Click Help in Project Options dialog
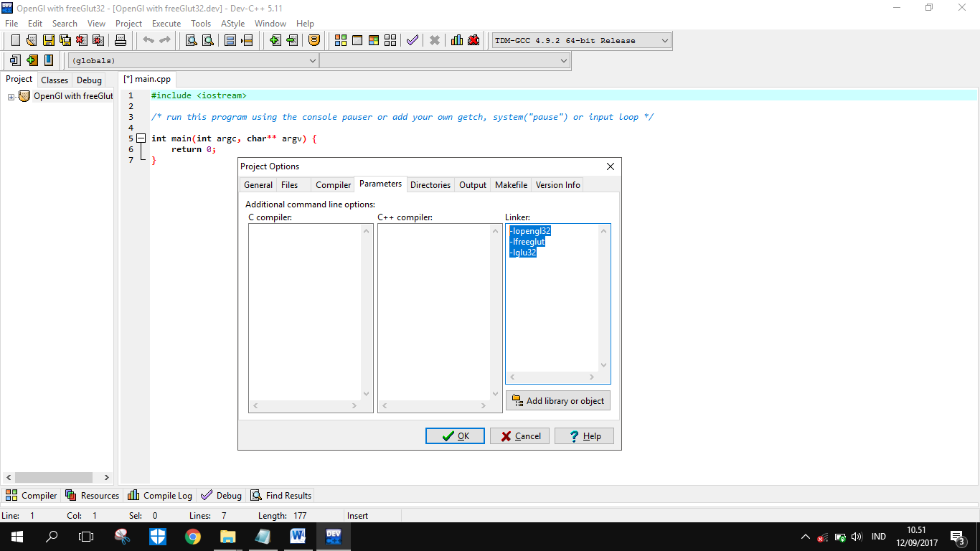The image size is (980, 551). (584, 436)
